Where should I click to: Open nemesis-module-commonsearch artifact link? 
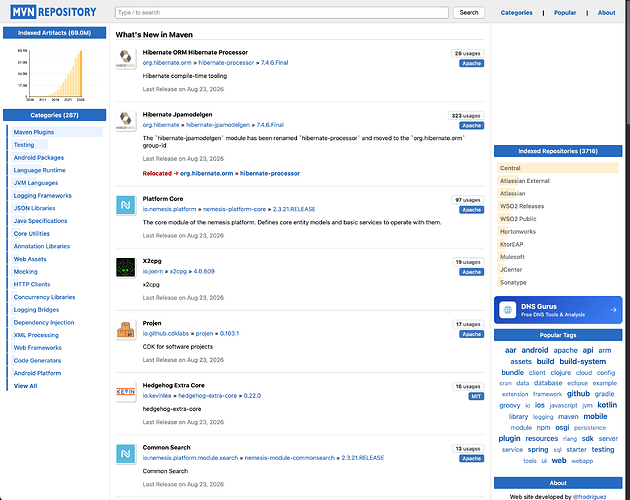pos(290,458)
